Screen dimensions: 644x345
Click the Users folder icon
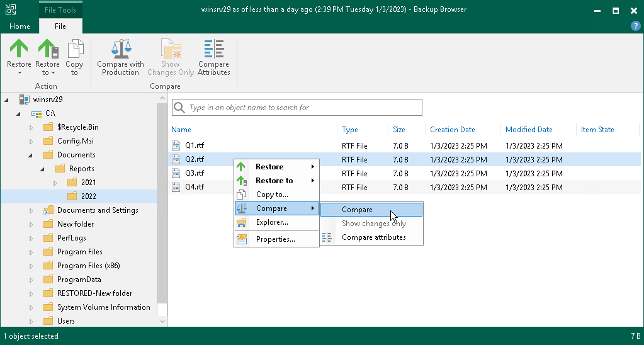coord(48,321)
